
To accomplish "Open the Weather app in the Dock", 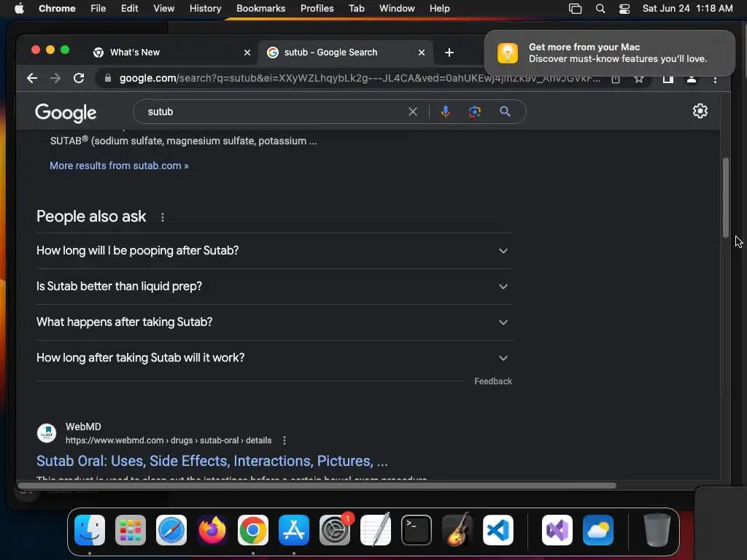I will point(598,530).
